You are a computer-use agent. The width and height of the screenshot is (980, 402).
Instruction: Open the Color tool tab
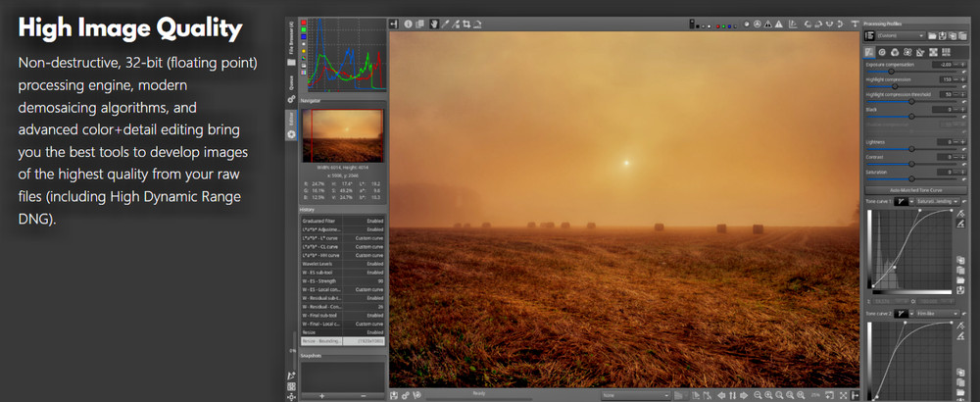[895, 52]
